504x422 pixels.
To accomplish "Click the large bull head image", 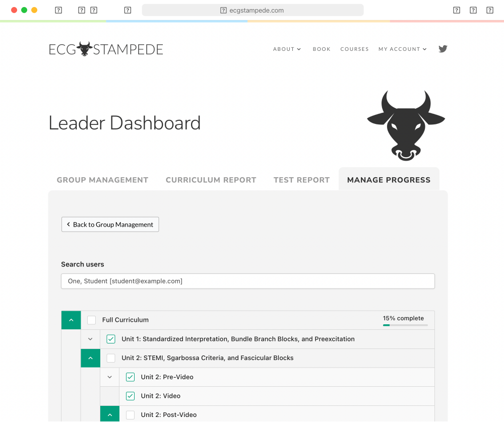I will pos(406,125).
